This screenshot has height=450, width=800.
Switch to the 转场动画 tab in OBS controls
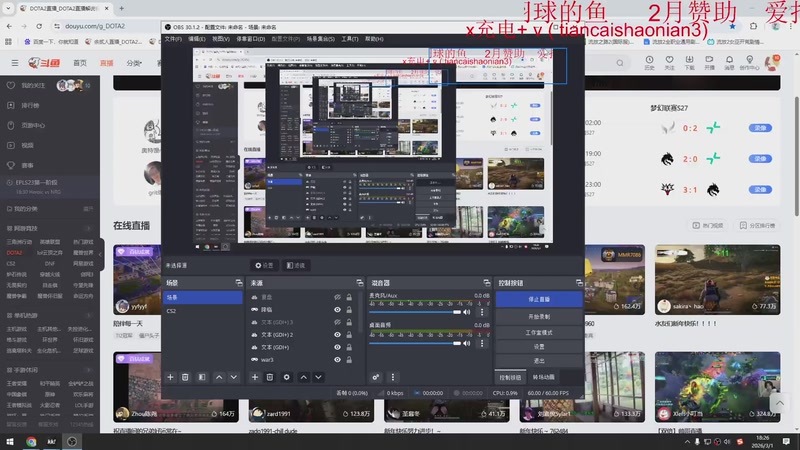(543, 377)
